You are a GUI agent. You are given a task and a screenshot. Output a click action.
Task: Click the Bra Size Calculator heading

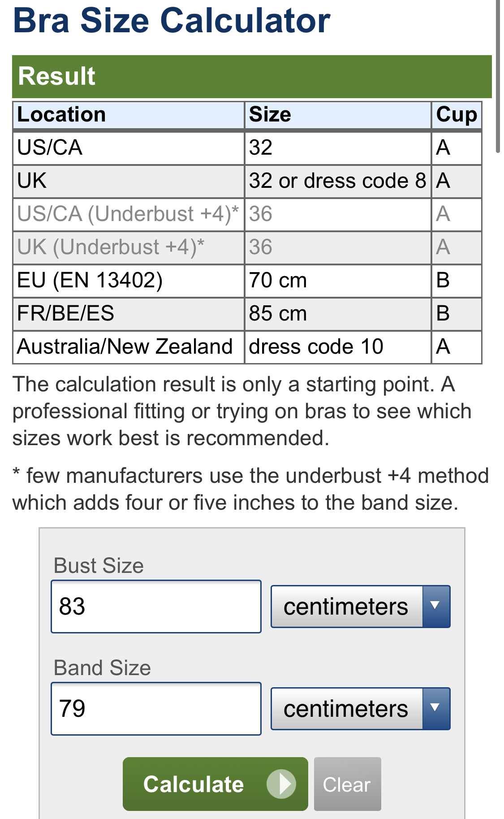[x=172, y=21]
